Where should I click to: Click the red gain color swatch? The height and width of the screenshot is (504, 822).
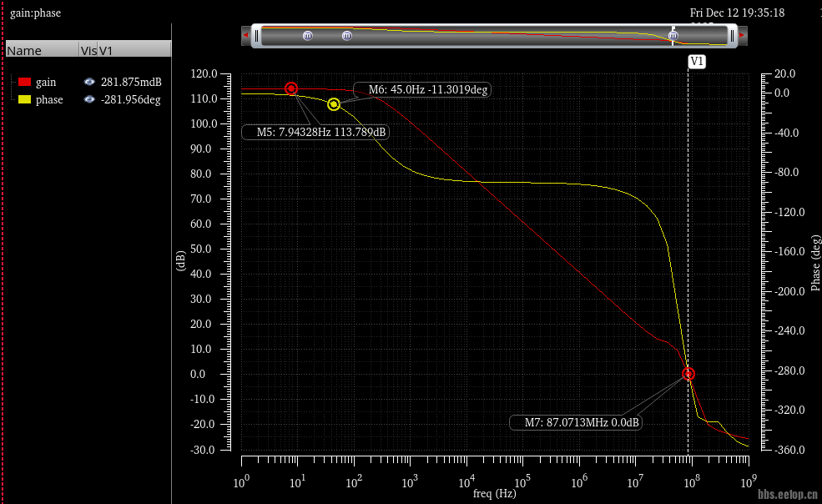pyautogui.click(x=24, y=82)
